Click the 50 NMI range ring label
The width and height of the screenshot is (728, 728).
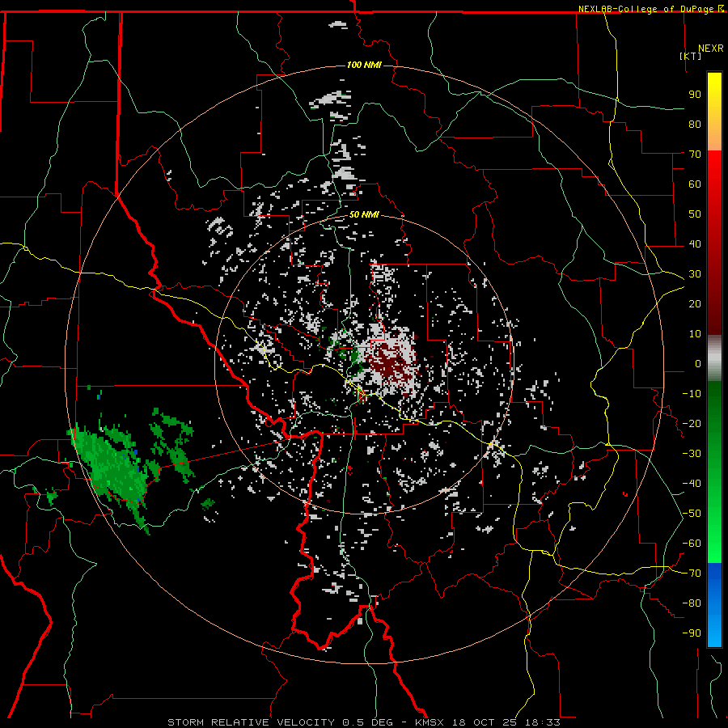click(x=363, y=214)
